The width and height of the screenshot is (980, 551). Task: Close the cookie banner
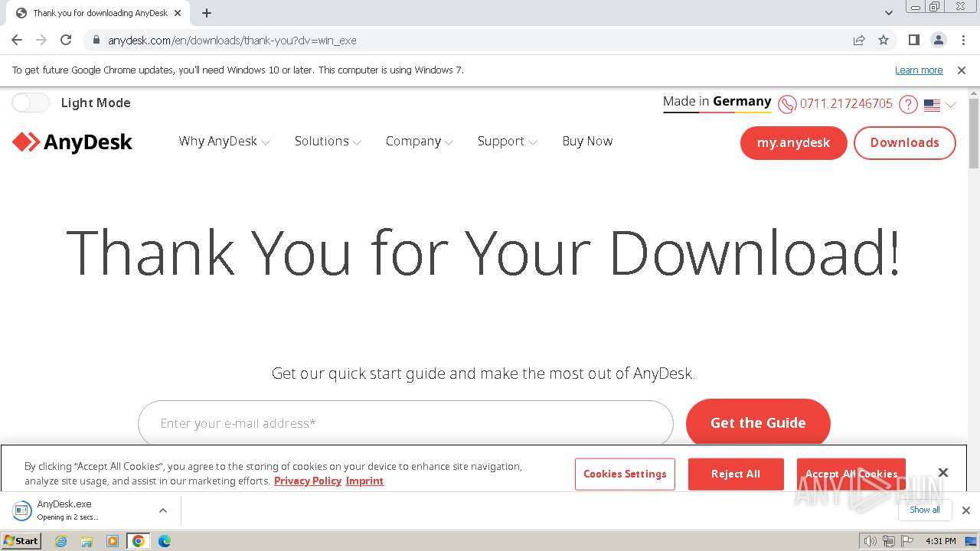(x=943, y=473)
